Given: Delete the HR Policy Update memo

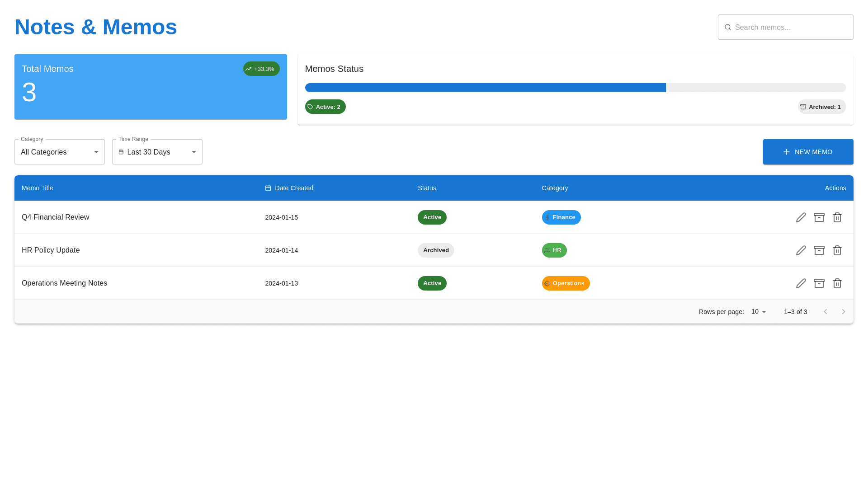Looking at the screenshot, I should pyautogui.click(x=837, y=250).
